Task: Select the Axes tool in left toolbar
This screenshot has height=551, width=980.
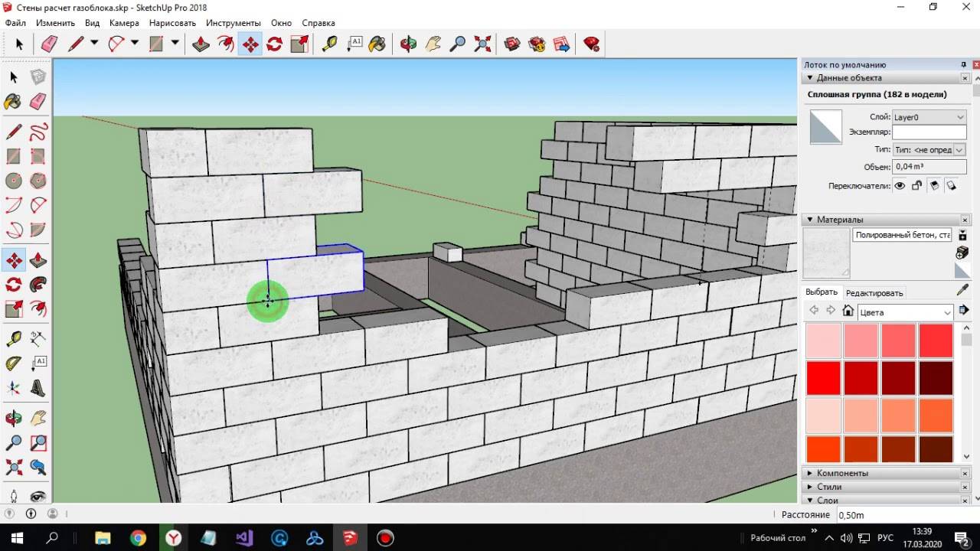Action: (x=13, y=389)
